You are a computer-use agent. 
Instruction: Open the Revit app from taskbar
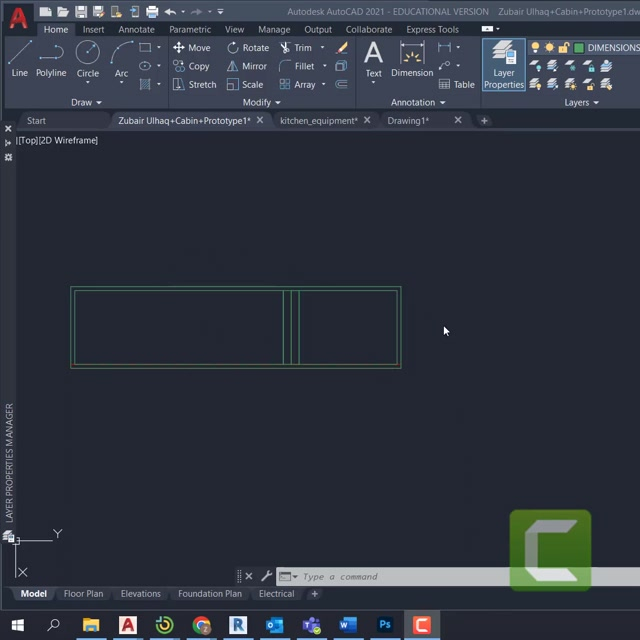click(238, 625)
